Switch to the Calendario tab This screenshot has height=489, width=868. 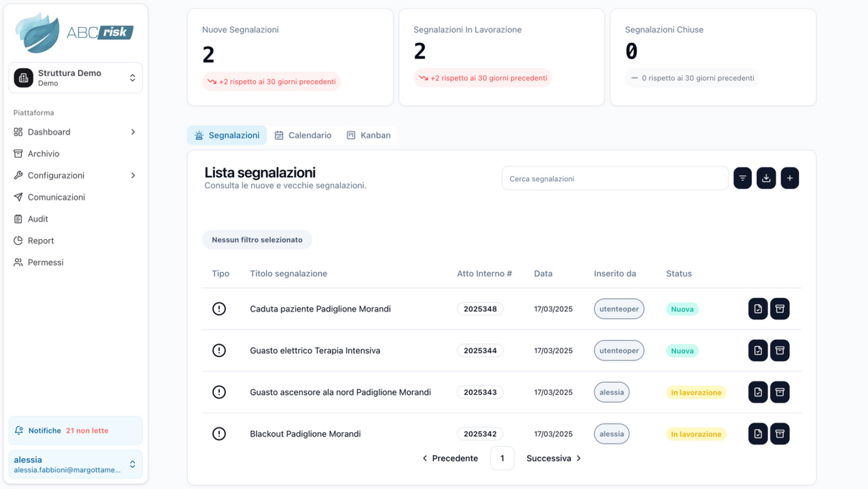303,136
